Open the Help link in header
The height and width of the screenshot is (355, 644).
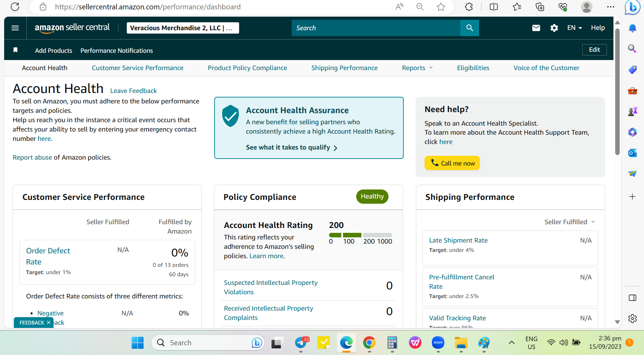click(598, 28)
